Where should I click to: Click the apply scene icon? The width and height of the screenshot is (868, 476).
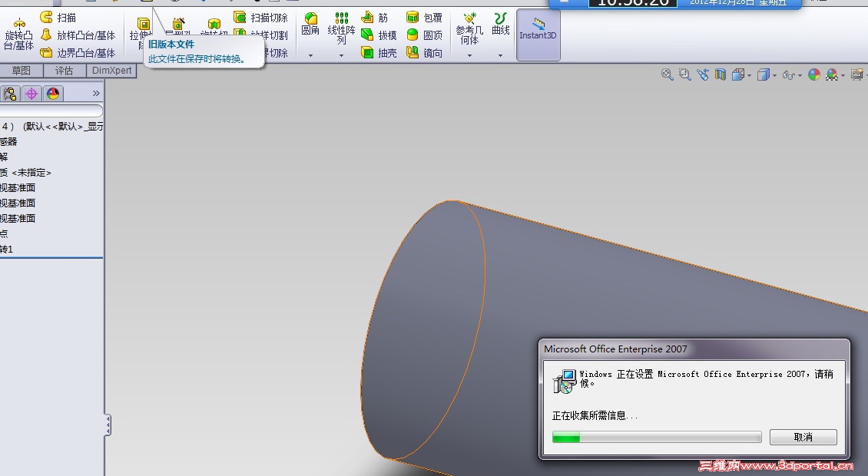tap(831, 74)
